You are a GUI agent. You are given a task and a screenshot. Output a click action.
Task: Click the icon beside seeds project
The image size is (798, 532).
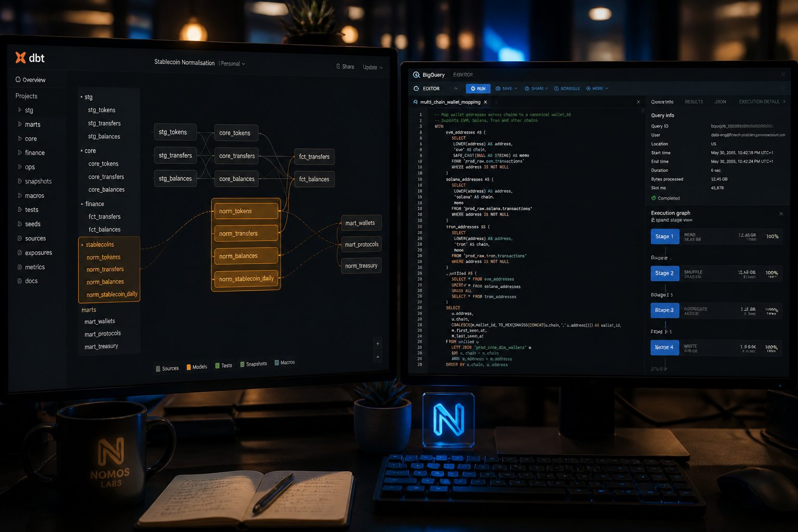(20, 224)
